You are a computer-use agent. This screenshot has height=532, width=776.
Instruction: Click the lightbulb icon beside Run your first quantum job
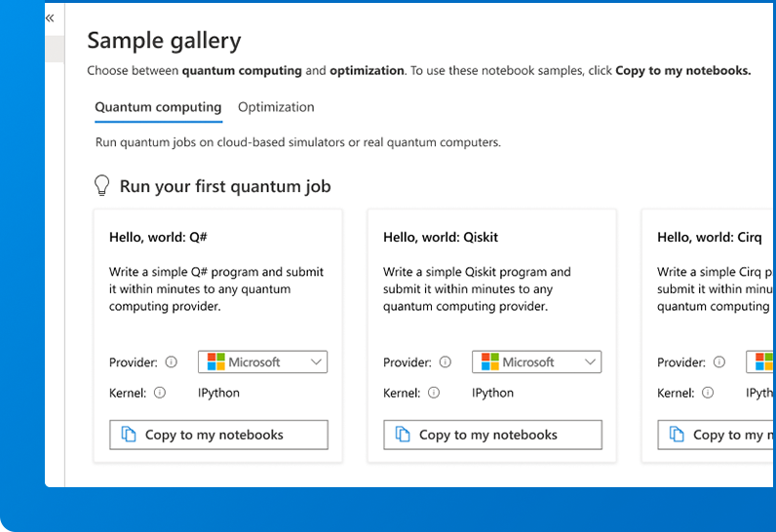tap(101, 185)
